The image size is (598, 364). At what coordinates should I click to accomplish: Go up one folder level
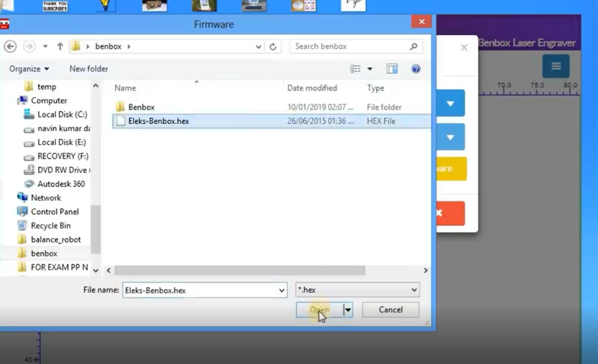click(x=60, y=47)
